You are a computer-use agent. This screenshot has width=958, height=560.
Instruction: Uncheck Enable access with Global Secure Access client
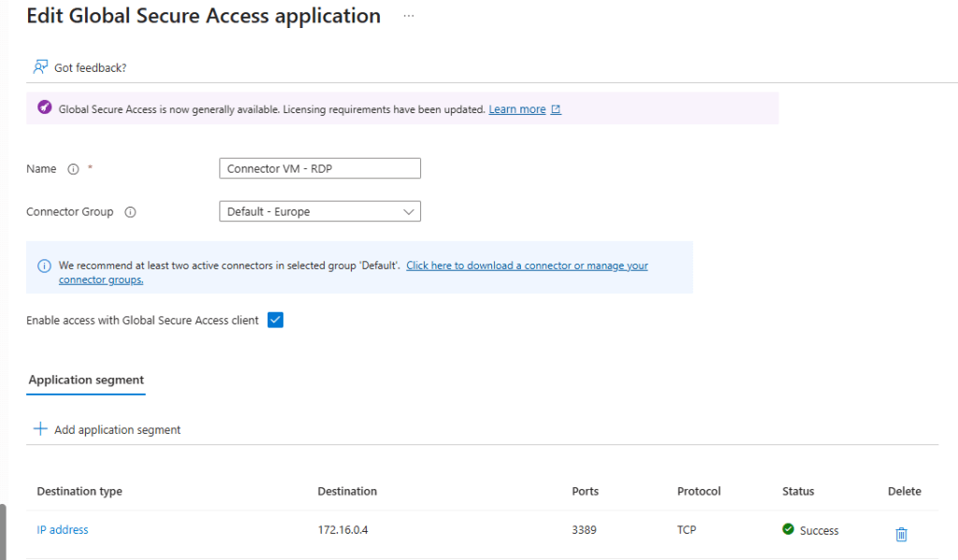pos(275,320)
